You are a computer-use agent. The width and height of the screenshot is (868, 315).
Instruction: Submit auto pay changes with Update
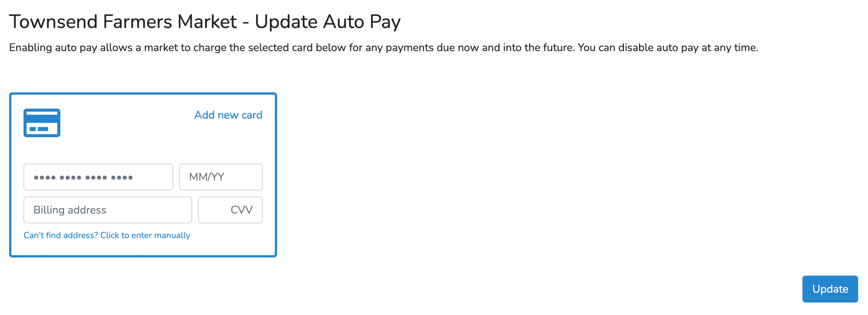pos(830,289)
